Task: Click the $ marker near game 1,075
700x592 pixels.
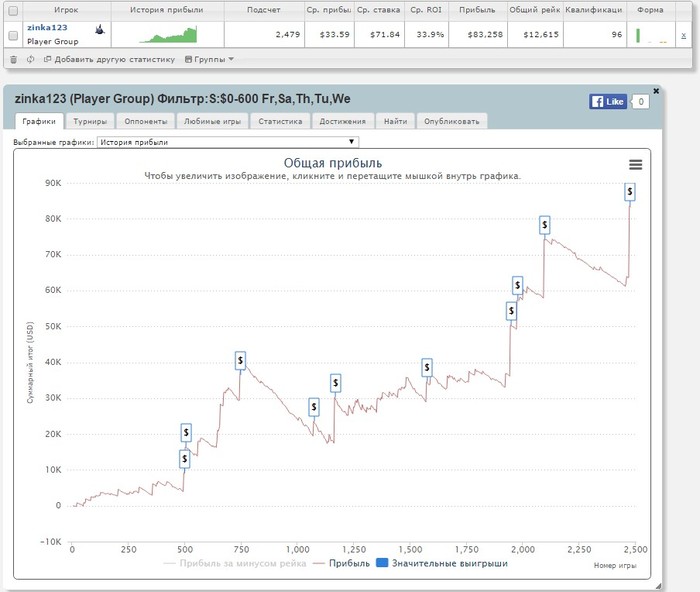Action: click(x=314, y=407)
